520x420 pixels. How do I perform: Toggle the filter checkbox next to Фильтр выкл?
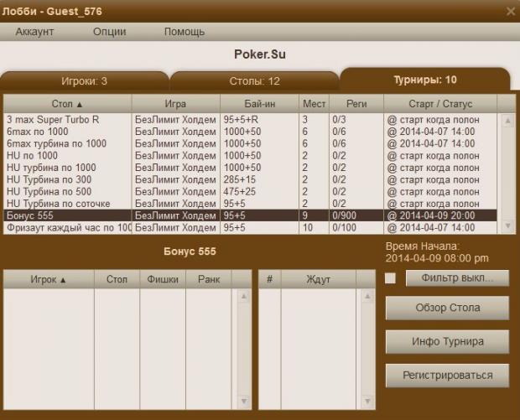click(x=390, y=278)
